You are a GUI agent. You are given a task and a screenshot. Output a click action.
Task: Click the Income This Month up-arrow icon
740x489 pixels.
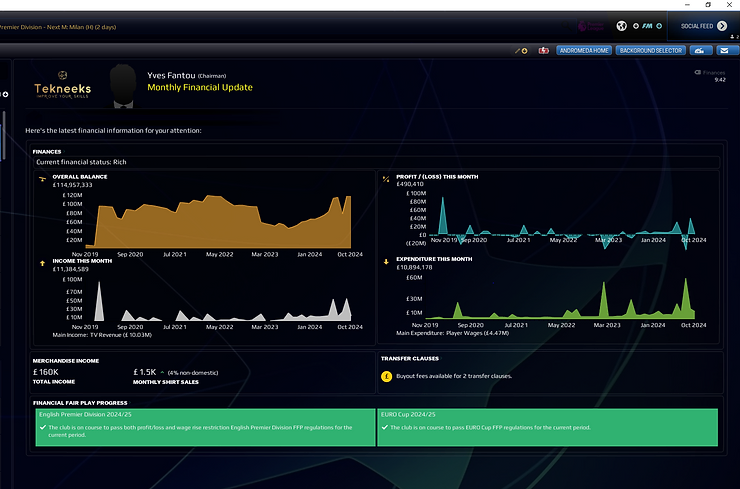point(42,263)
